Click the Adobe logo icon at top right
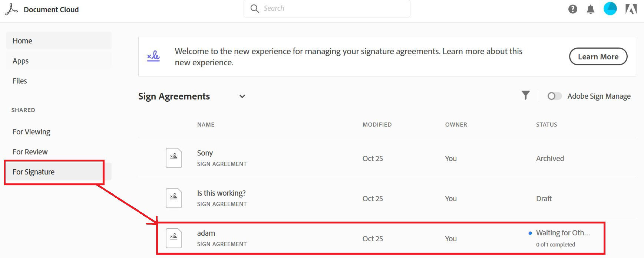This screenshot has width=644, height=258. pos(631,9)
